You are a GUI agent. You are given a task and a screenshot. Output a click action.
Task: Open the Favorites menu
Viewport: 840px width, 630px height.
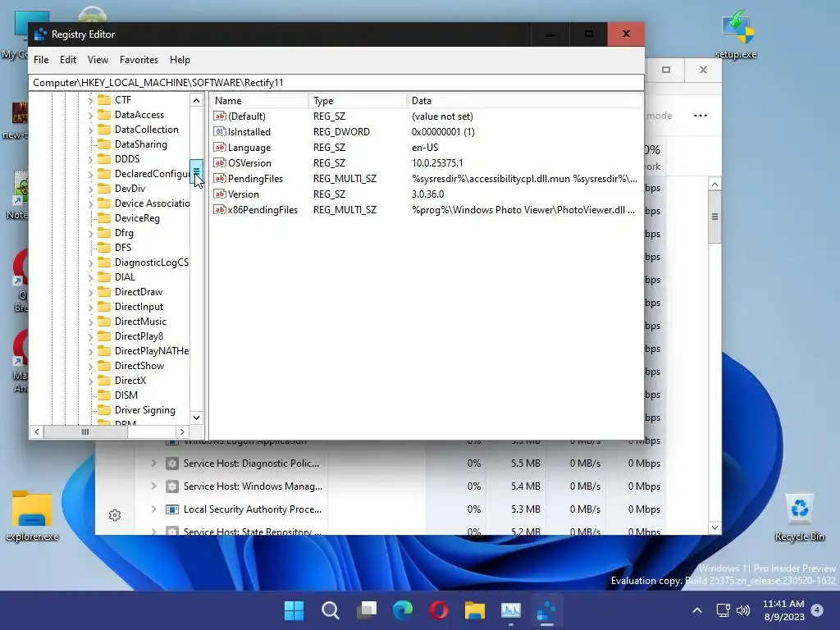click(x=139, y=59)
